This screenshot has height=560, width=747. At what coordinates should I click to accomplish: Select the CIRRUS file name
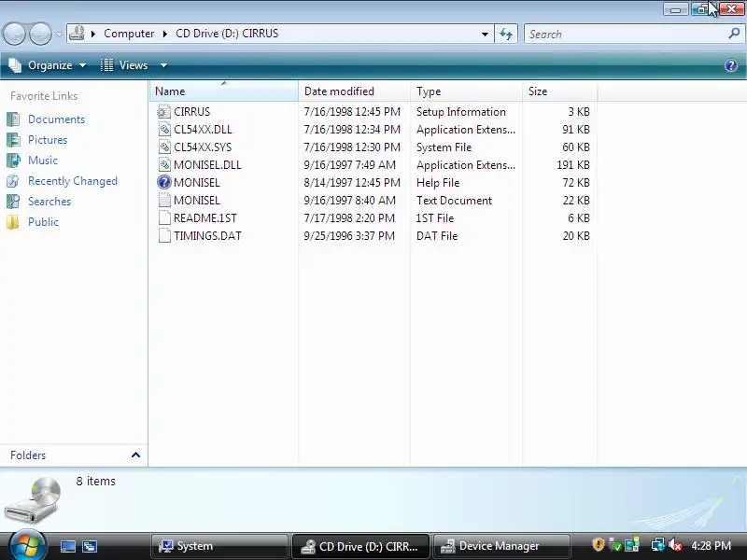[192, 112]
